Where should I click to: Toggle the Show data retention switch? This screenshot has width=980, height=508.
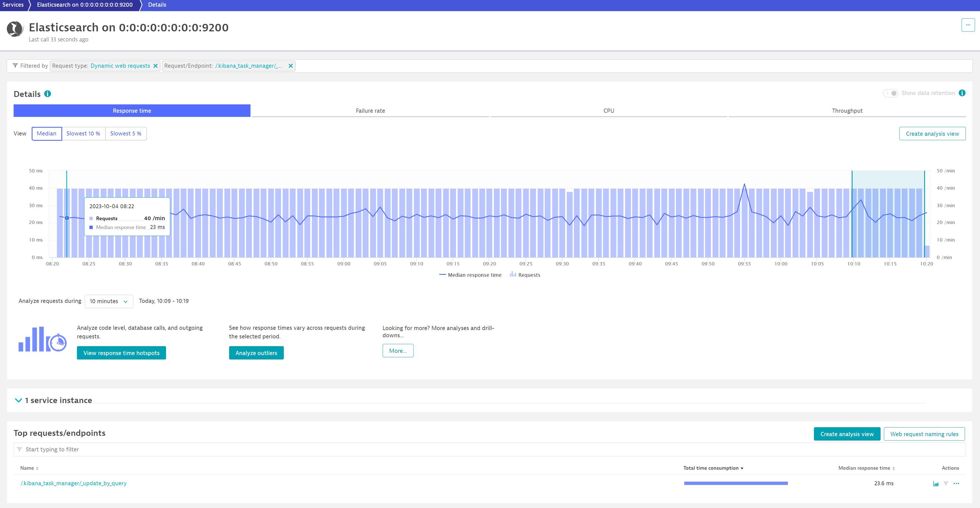pos(890,93)
